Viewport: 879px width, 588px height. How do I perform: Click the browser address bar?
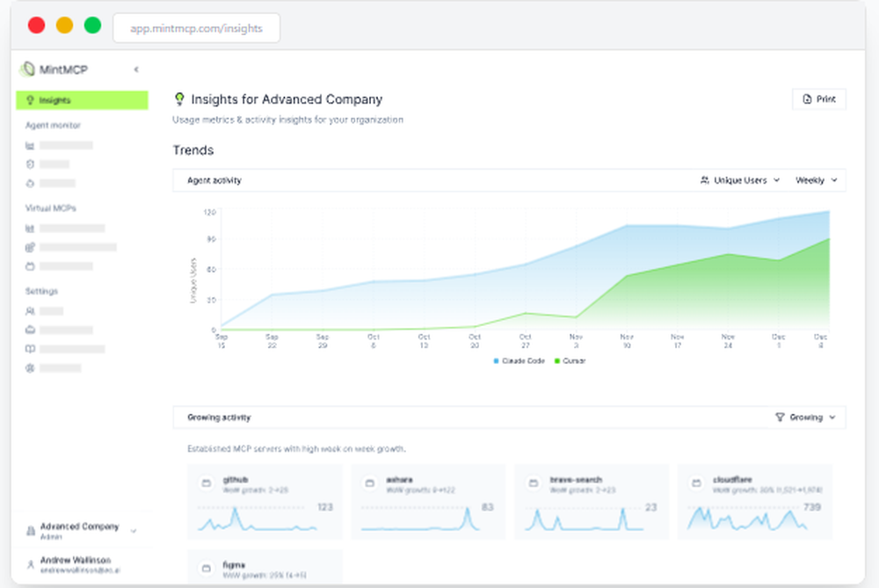pos(196,27)
